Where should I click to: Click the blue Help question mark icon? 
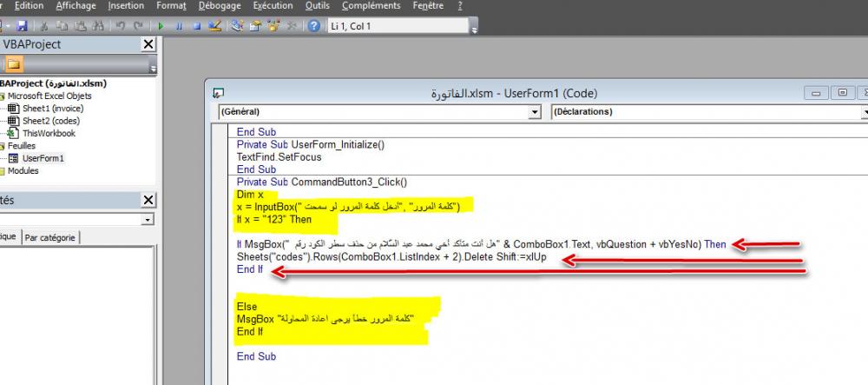coord(312,26)
